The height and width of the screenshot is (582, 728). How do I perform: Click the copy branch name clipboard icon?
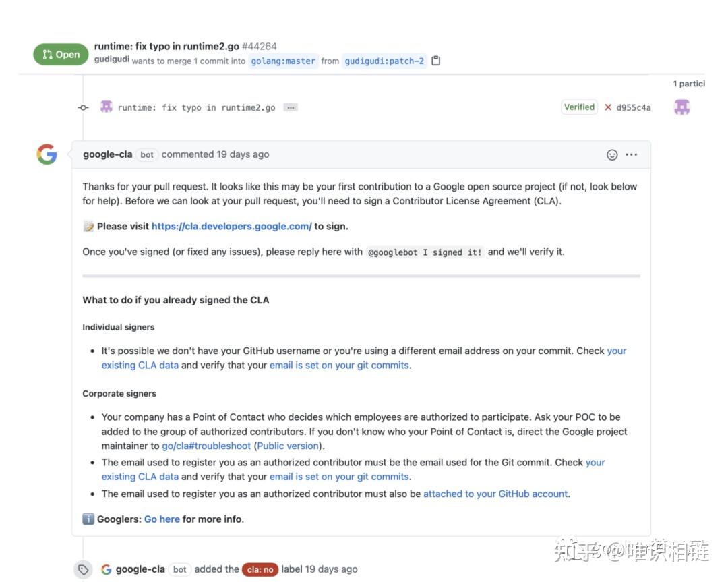pos(436,61)
